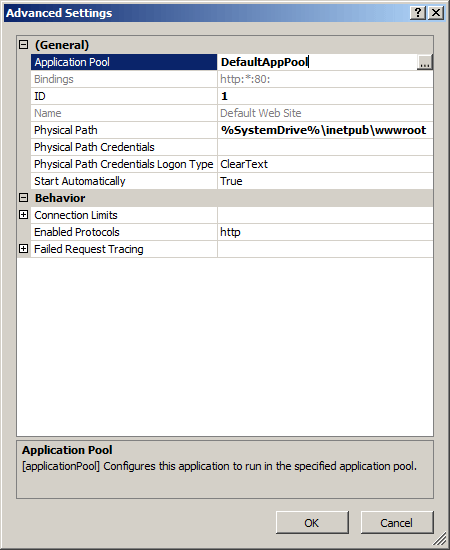Click the OK button

(x=312, y=523)
